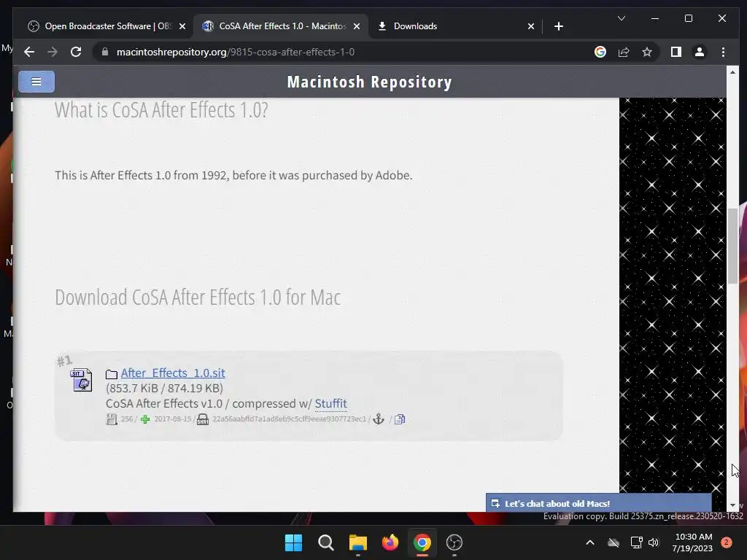The width and height of the screenshot is (747, 560).
Task: Click the floppy disk download-count icon
Action: coord(112,419)
